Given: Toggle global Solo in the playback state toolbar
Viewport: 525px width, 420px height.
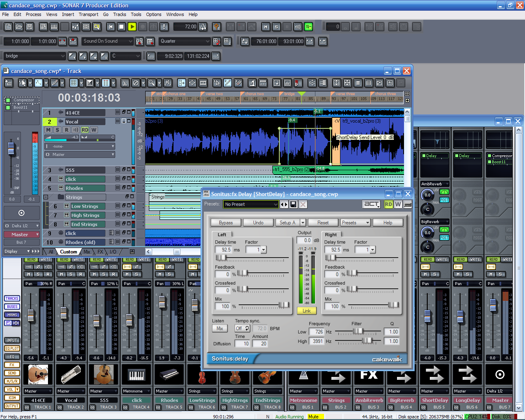Looking at the screenshot, I should (x=276, y=27).
